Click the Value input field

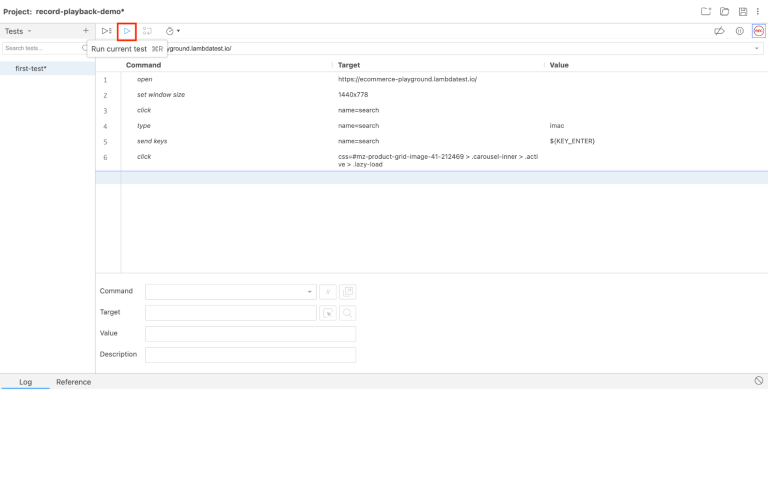(x=250, y=334)
